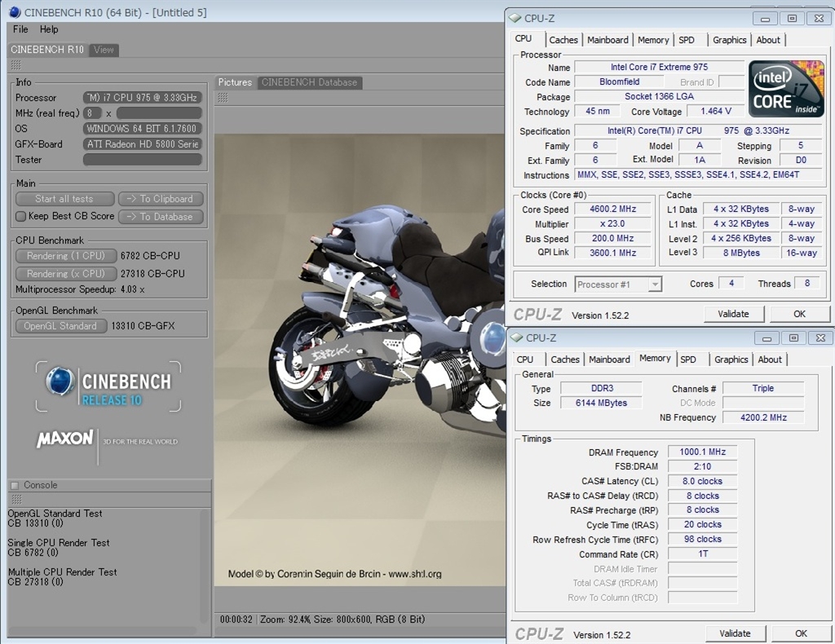The height and width of the screenshot is (644, 835).
Task: Click the To Clipboard button
Action: pos(161,199)
